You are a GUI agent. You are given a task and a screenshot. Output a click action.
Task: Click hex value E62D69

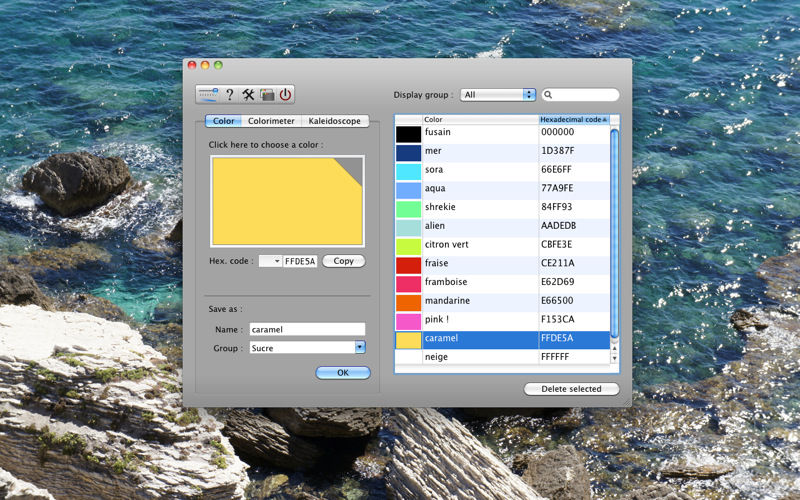[558, 282]
